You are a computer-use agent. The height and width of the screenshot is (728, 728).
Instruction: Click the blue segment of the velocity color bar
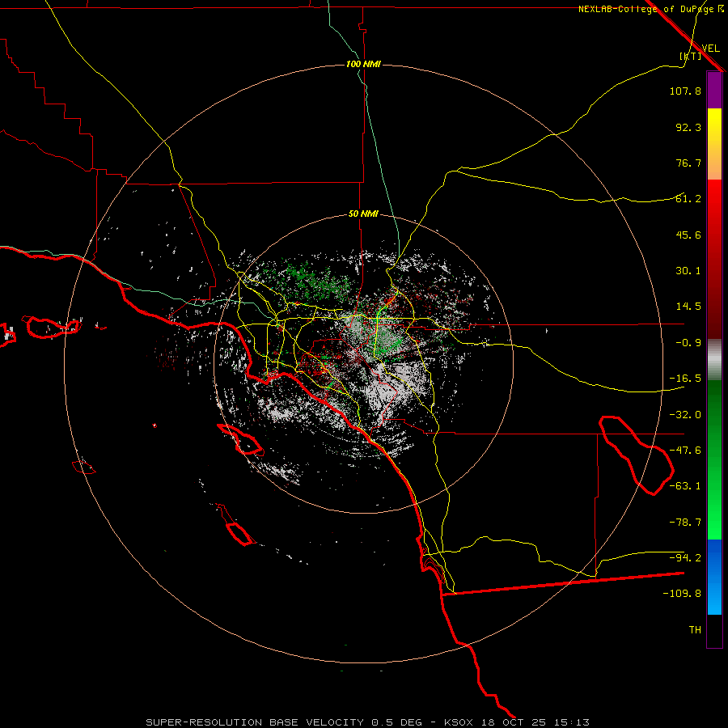714,577
